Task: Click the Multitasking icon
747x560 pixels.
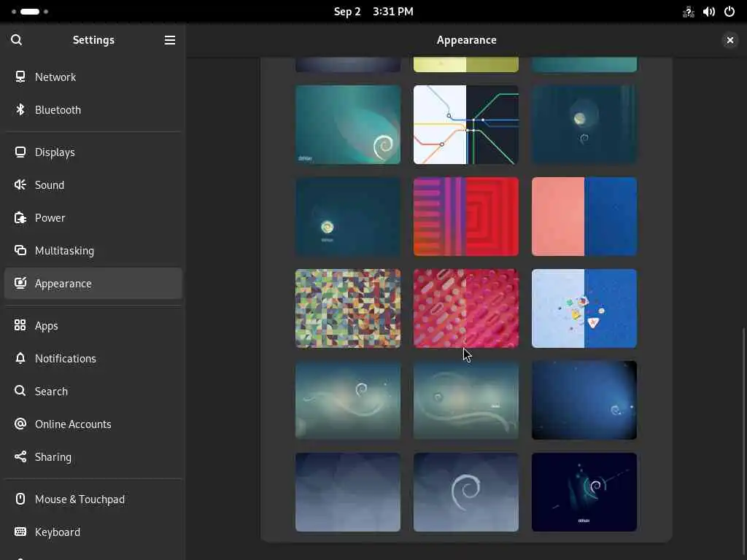Action: coord(20,251)
